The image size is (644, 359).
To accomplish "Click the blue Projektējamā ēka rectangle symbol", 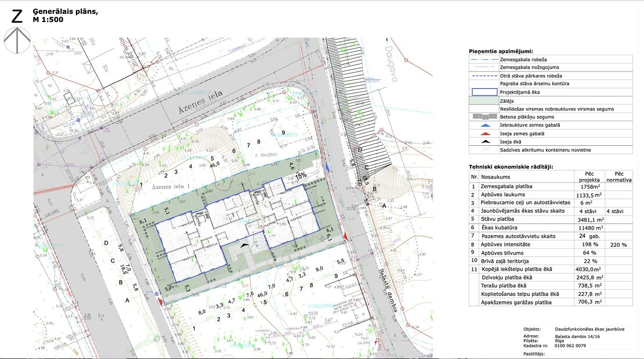I will tap(483, 92).
